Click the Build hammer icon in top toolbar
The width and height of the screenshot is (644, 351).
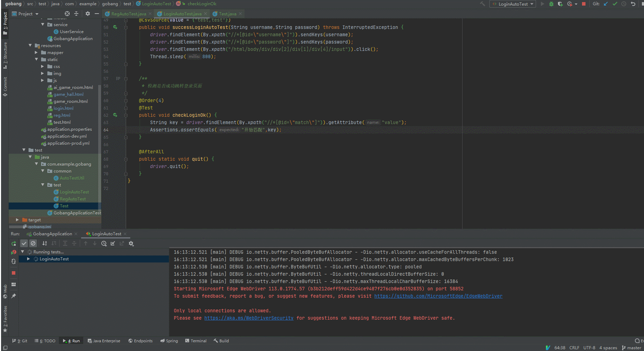pyautogui.click(x=482, y=4)
